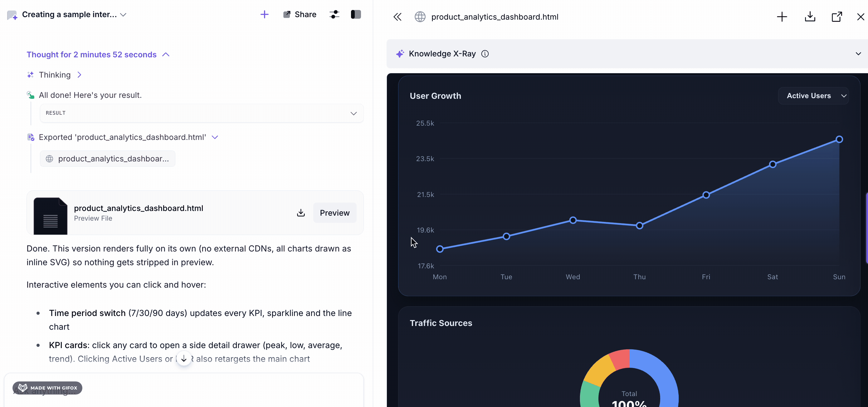The width and height of the screenshot is (868, 407).
Task: Toggle the sidebar panel layout icon
Action: pos(356,14)
